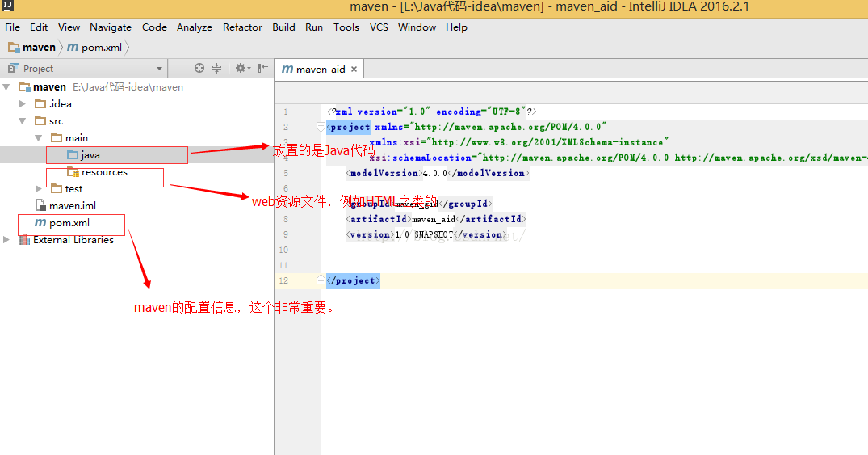
Task: Click the Project tool window icon
Action: point(13,68)
